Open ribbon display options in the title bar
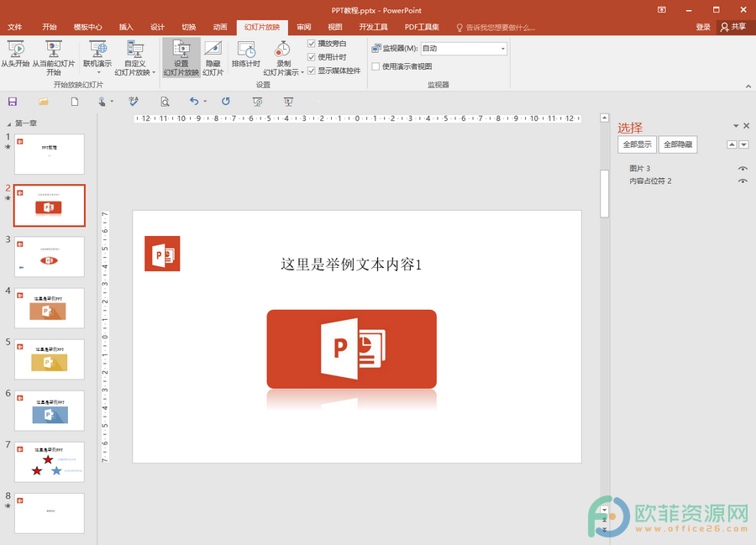Image resolution: width=756 pixels, height=545 pixels. [662, 9]
